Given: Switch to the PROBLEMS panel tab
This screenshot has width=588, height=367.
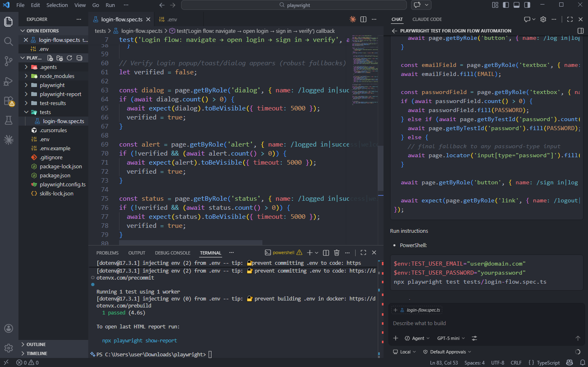Looking at the screenshot, I should [x=107, y=253].
